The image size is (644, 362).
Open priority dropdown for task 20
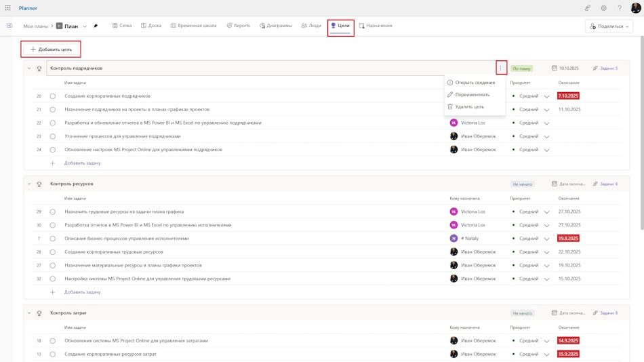546,96
